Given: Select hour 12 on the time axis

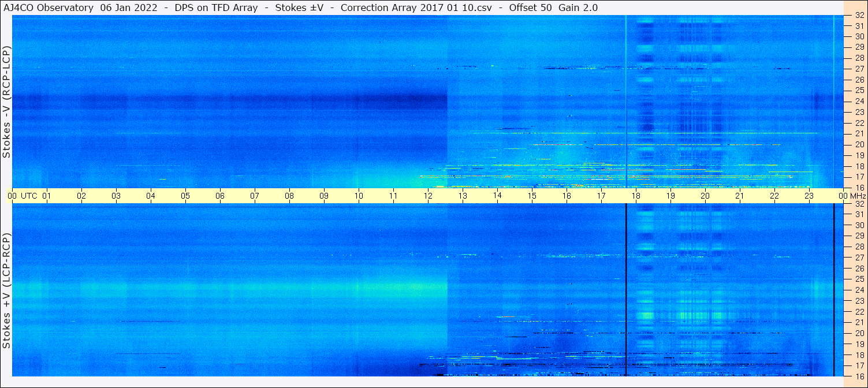Looking at the screenshot, I should tap(428, 196).
